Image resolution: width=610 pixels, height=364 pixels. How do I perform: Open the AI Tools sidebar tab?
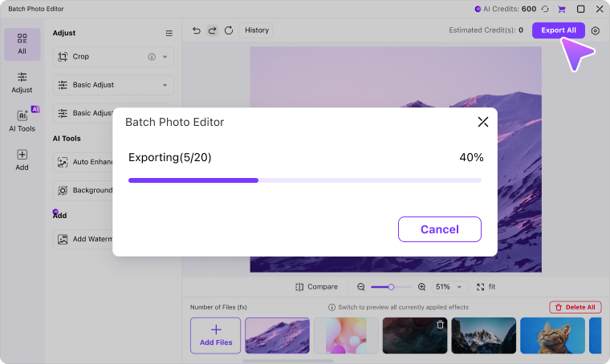(22, 120)
